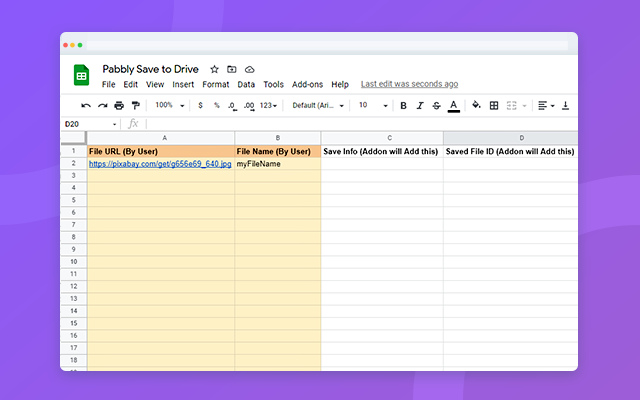Click the 'Last edit was seconds ago' link
The image size is (640, 400).
[x=409, y=84]
